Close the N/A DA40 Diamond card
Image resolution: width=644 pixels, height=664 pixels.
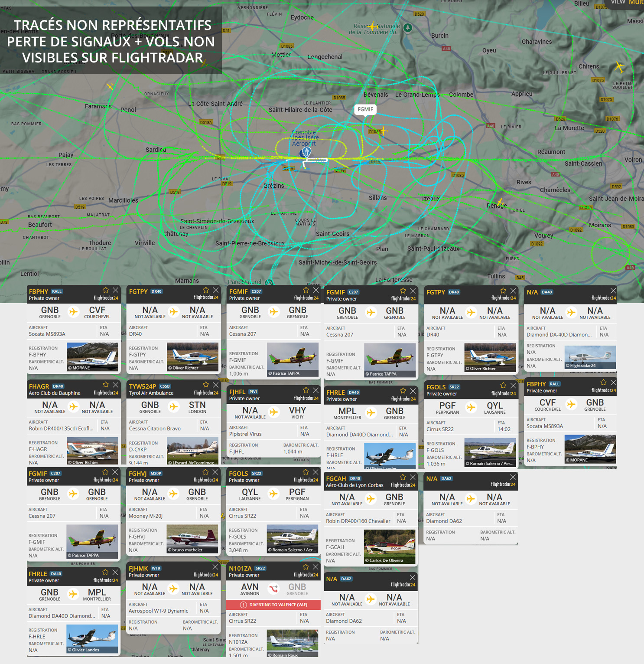[x=613, y=291]
